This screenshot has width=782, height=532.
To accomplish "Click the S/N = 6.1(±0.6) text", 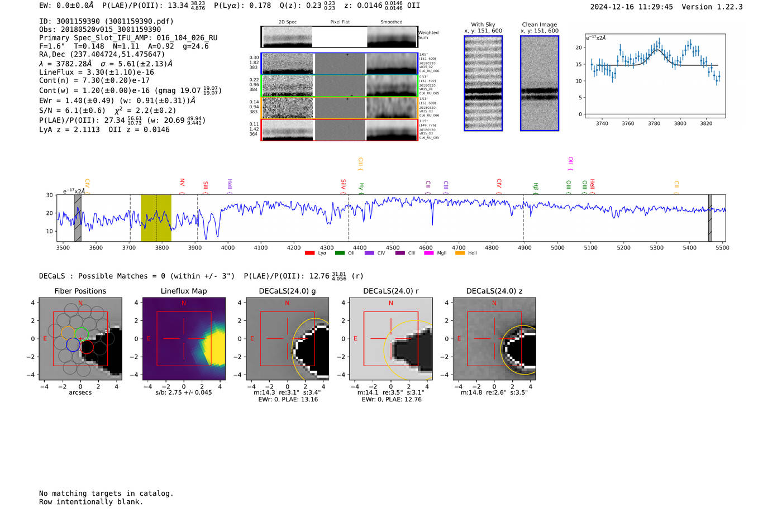I will 72,111.
